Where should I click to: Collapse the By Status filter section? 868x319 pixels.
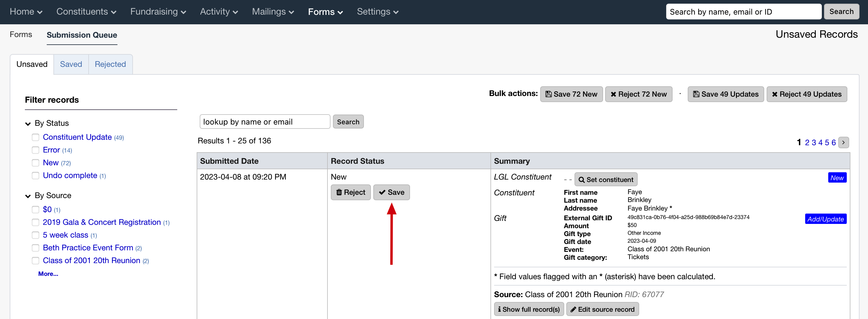point(28,123)
